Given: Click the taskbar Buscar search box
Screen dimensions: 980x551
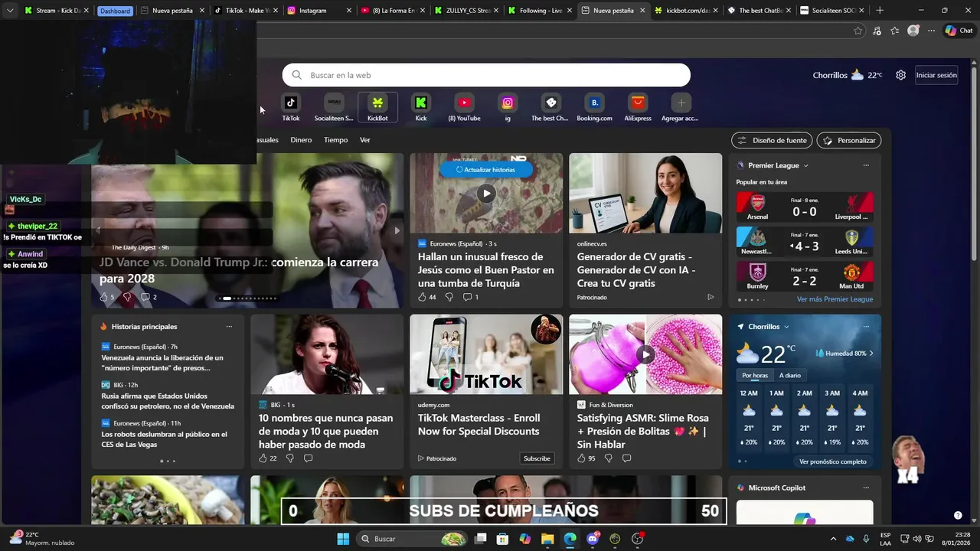Looking at the screenshot, I should [x=412, y=539].
